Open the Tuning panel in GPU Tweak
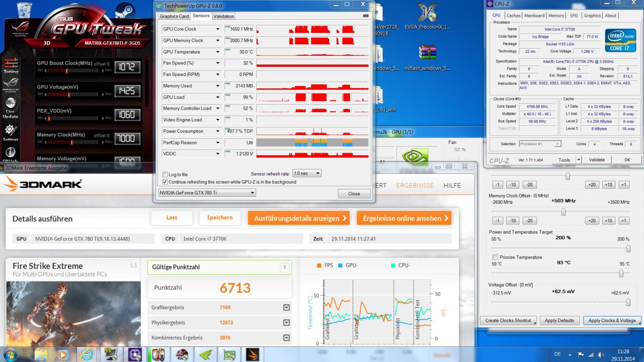 coord(11,66)
